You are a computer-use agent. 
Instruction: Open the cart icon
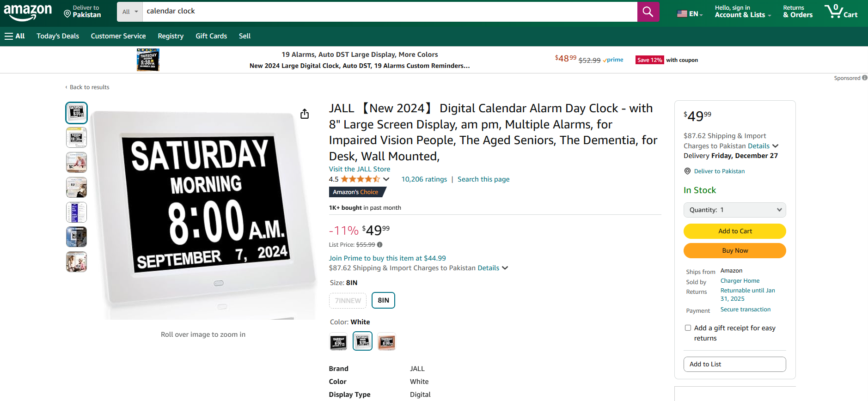841,11
